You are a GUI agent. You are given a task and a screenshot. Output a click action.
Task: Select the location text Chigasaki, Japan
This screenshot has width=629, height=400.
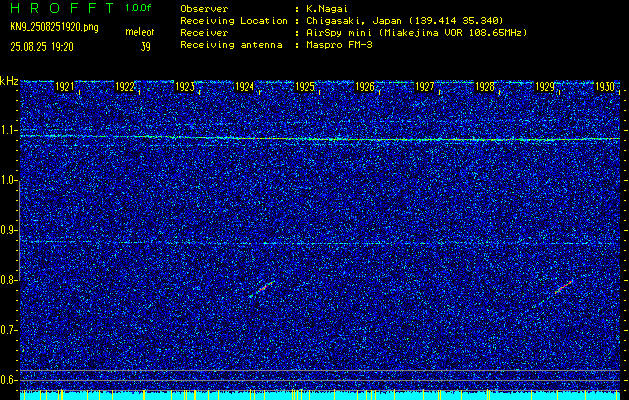click(354, 21)
